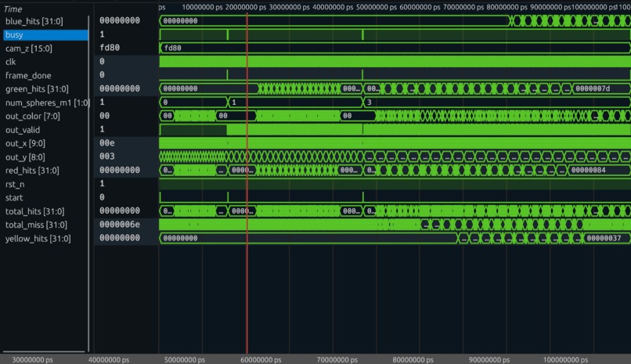Click the 90000000 ps overview bar label
Viewport: 631px width, 364px height.
tap(489, 359)
